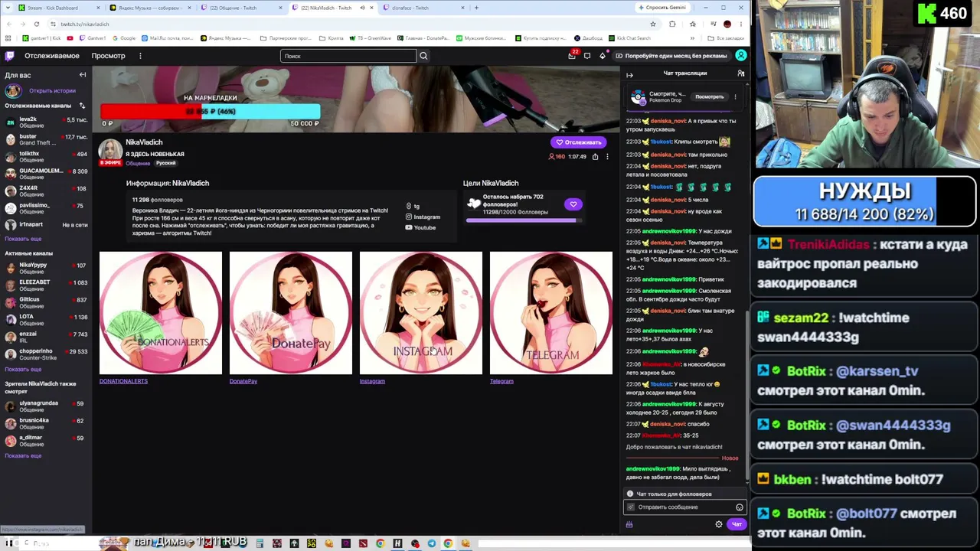Collapse the left channels sidebar
980x551 pixels.
83,75
